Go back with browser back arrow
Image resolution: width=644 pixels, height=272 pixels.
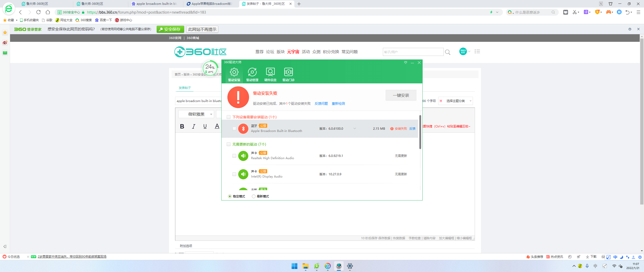coord(20,12)
